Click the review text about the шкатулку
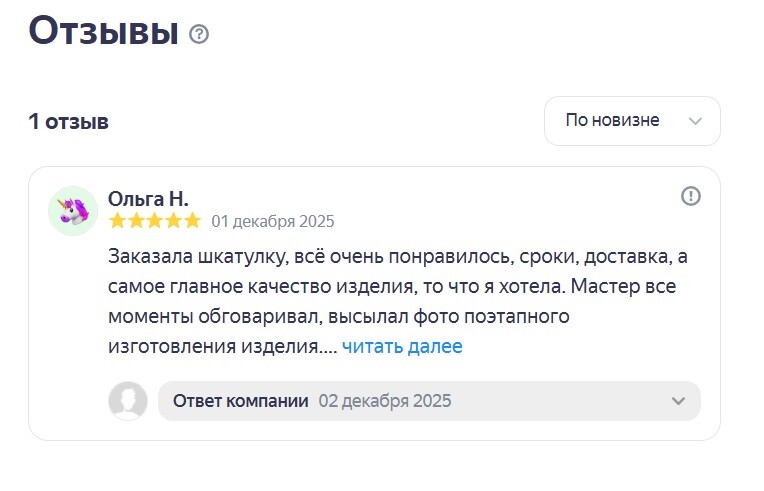764x491 pixels. 398,286
